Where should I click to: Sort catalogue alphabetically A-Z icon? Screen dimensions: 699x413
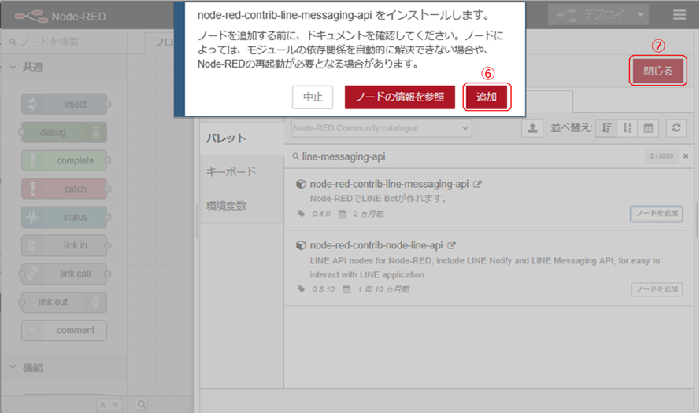pyautogui.click(x=627, y=128)
